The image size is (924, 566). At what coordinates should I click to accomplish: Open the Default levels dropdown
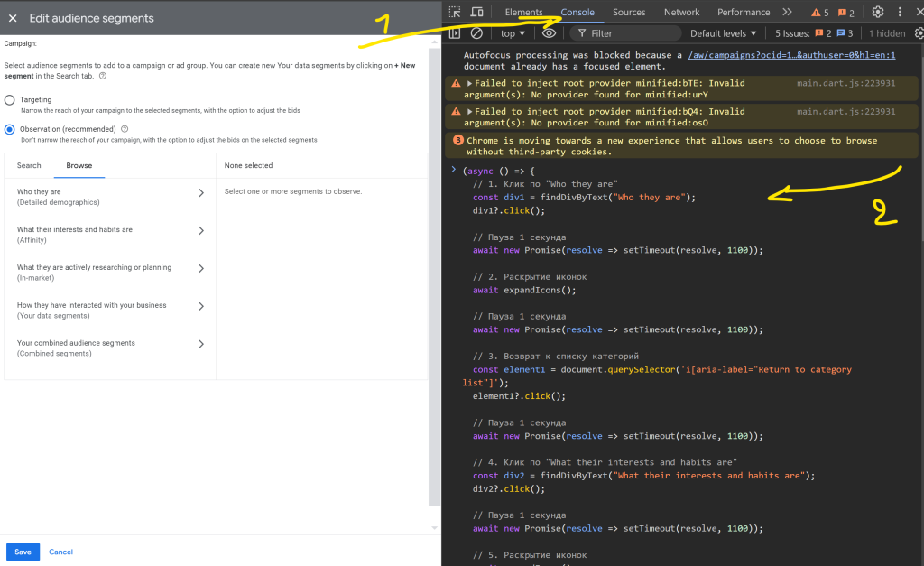coord(724,33)
